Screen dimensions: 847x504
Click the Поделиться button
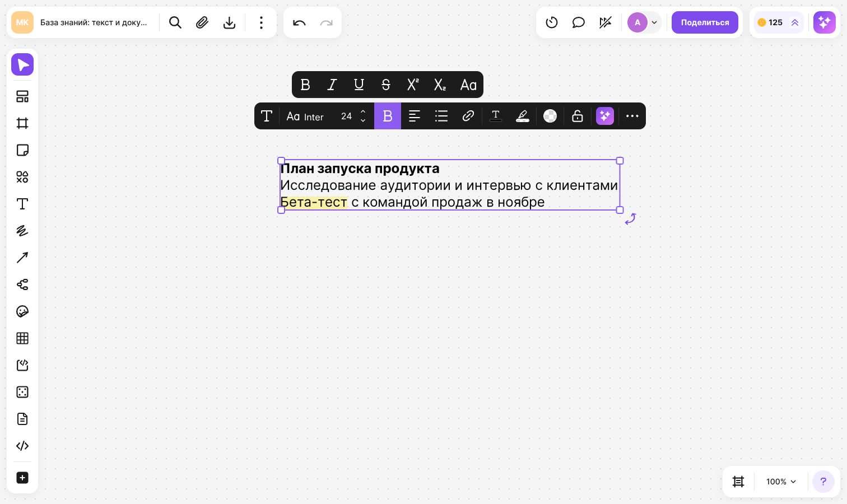[705, 22]
